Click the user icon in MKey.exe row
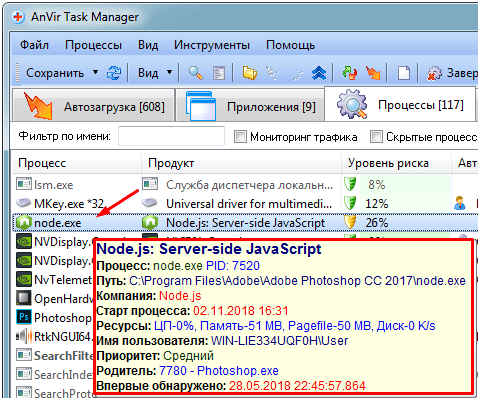The height and width of the screenshot is (398, 478). (460, 203)
